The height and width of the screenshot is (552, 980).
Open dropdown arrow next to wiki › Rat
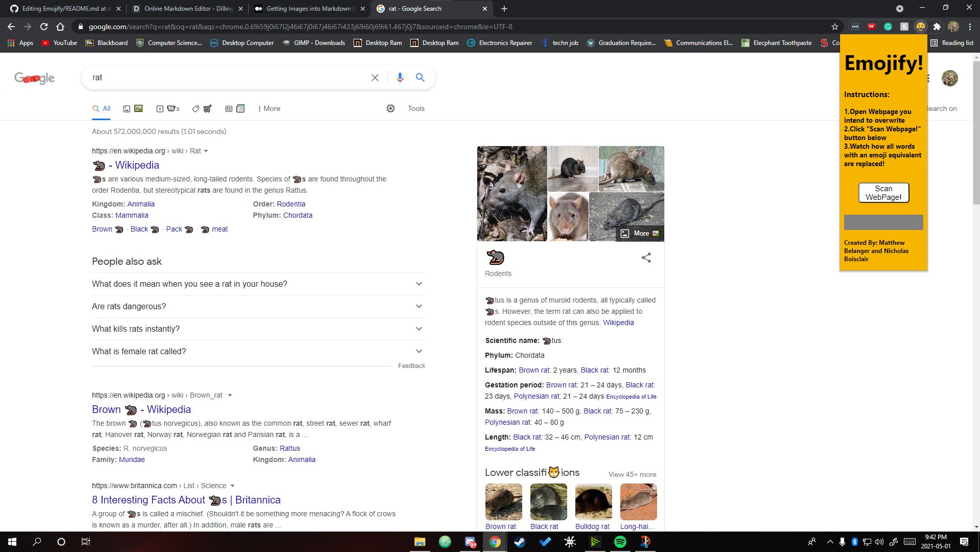click(206, 151)
